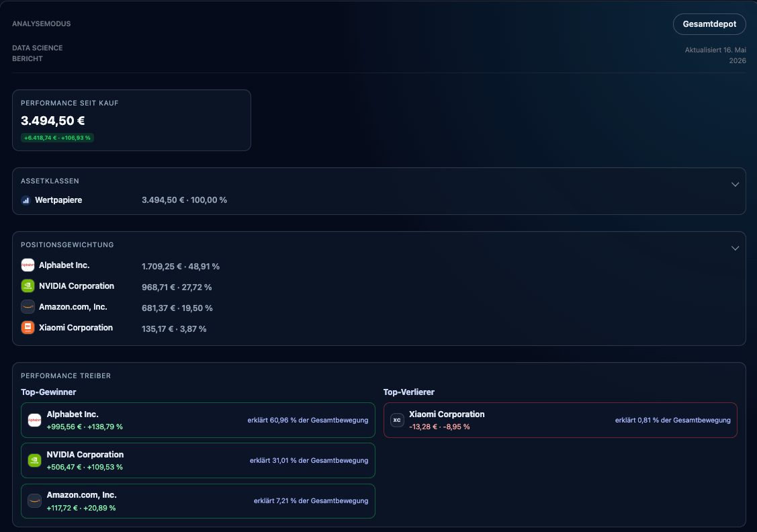Click the ANALYSEMODUS header label
Screen dimensions: 757x532
(42, 24)
